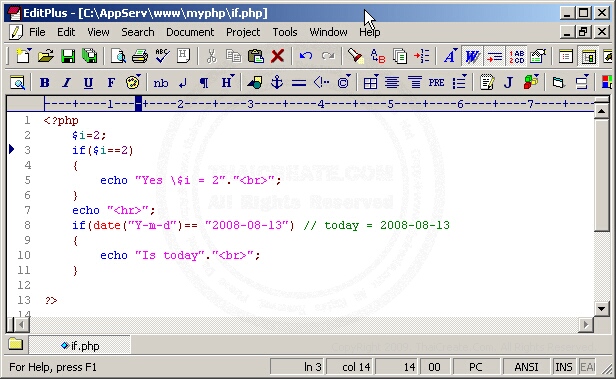Viewport: 616px width, 379px height.
Task: Click the Open file folder icon
Action: (46, 56)
